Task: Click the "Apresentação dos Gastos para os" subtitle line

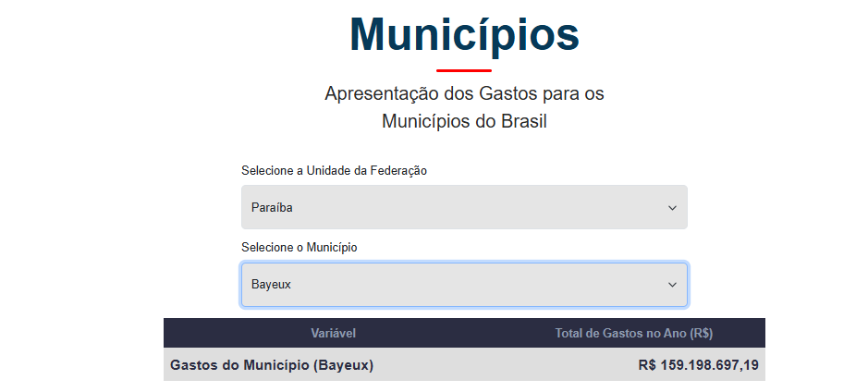Action: point(464,94)
